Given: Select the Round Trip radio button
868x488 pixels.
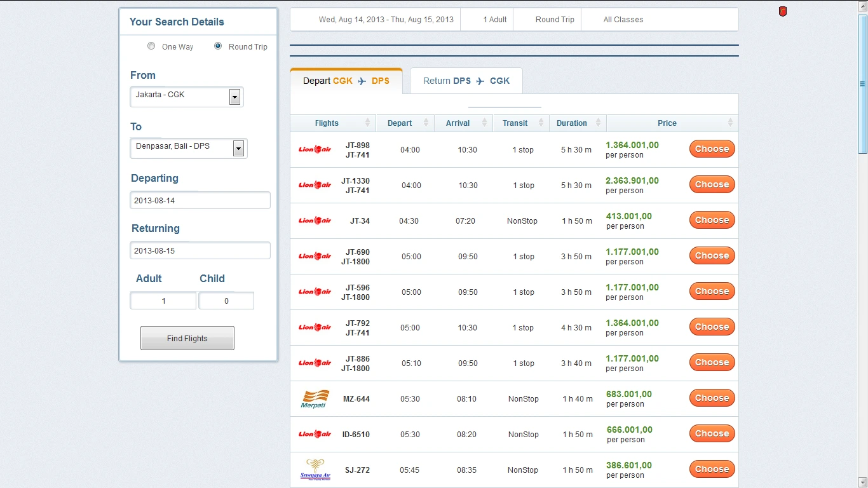Looking at the screenshot, I should (217, 46).
